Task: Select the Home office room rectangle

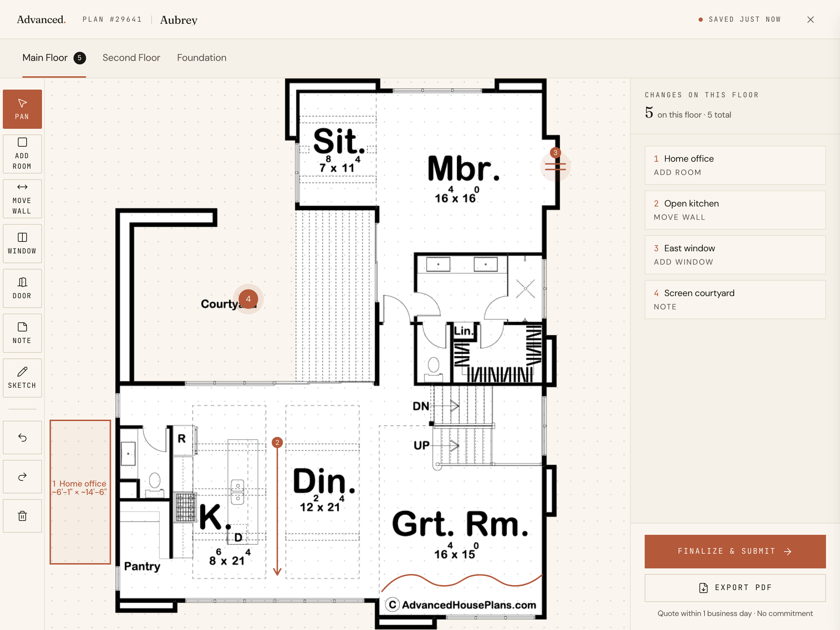Action: point(80,492)
